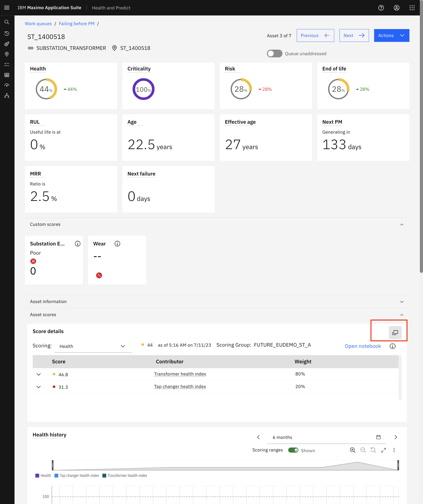Go to Work queues breadcrumb
The width and height of the screenshot is (423, 504).
point(38,24)
